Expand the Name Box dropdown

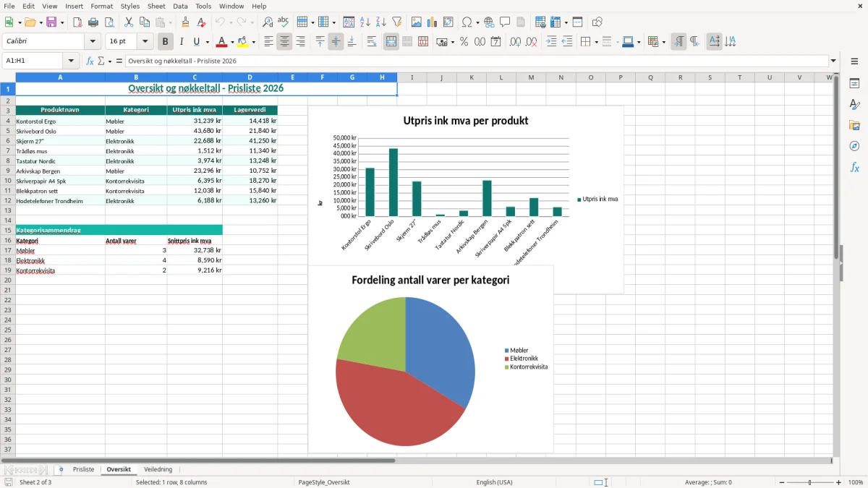[71, 61]
